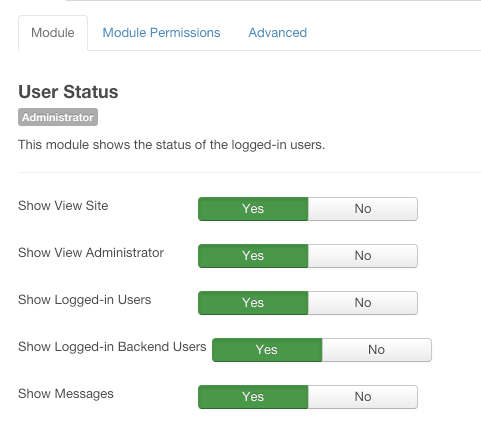Choose No for Show Logged-in Users
Screen dimensions: 481x425
pos(363,303)
